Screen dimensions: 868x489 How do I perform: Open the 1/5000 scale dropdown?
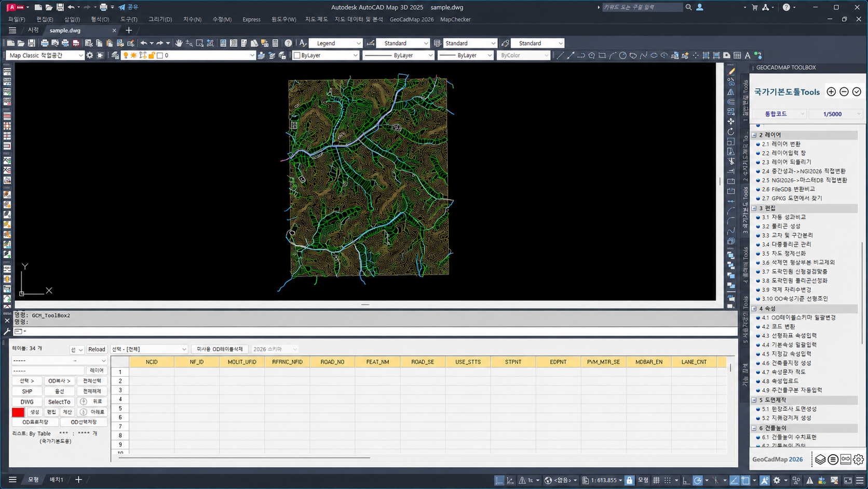coord(835,114)
